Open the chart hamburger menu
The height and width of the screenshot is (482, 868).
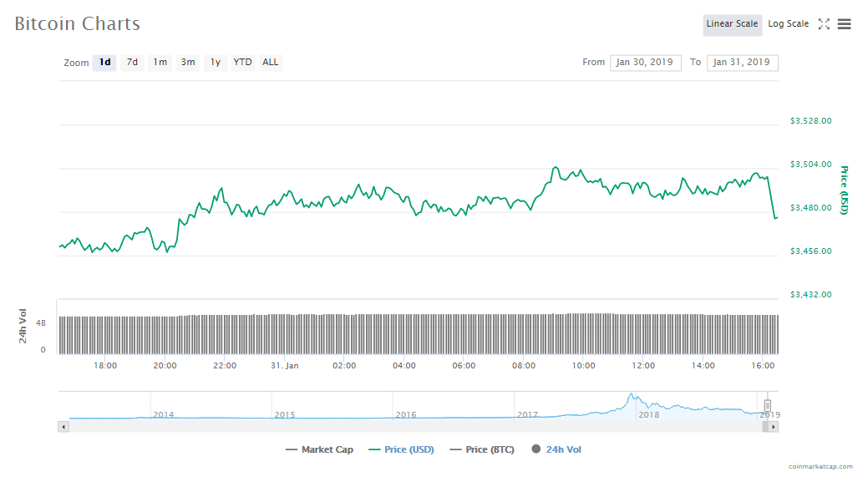[x=845, y=24]
